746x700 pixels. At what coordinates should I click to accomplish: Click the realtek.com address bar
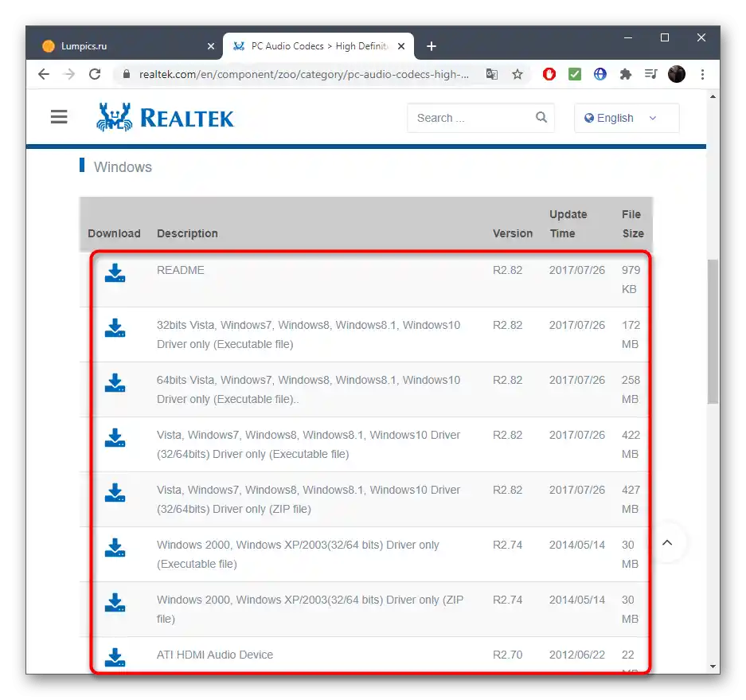coord(303,74)
